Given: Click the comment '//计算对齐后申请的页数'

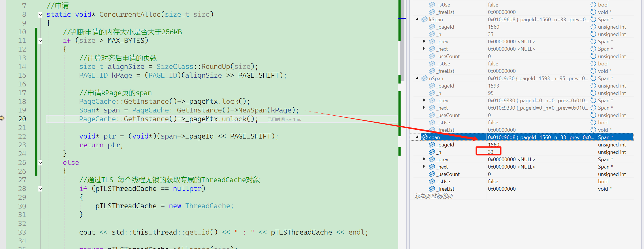Looking at the screenshot, I should [x=118, y=58].
